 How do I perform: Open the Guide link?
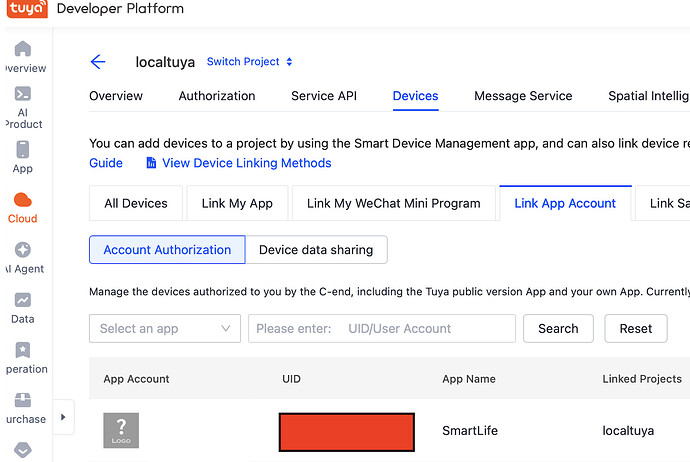point(106,163)
